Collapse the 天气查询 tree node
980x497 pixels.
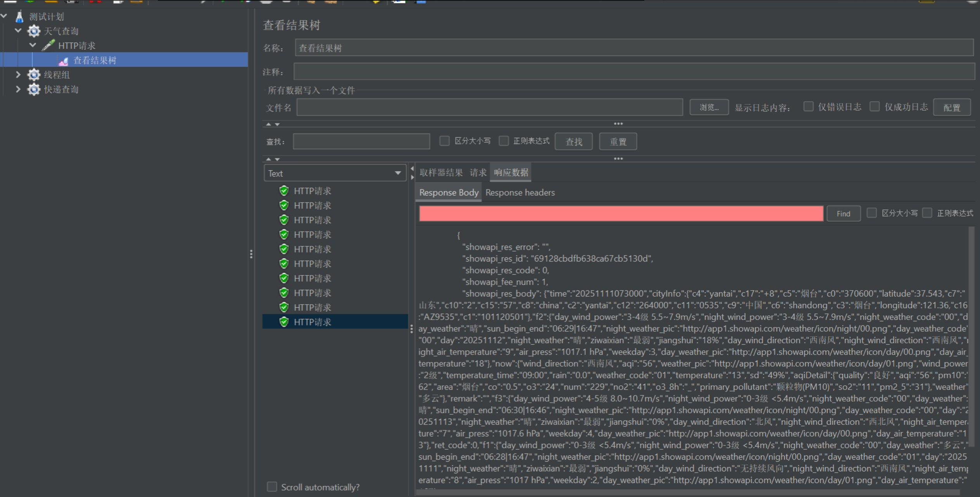[18, 31]
